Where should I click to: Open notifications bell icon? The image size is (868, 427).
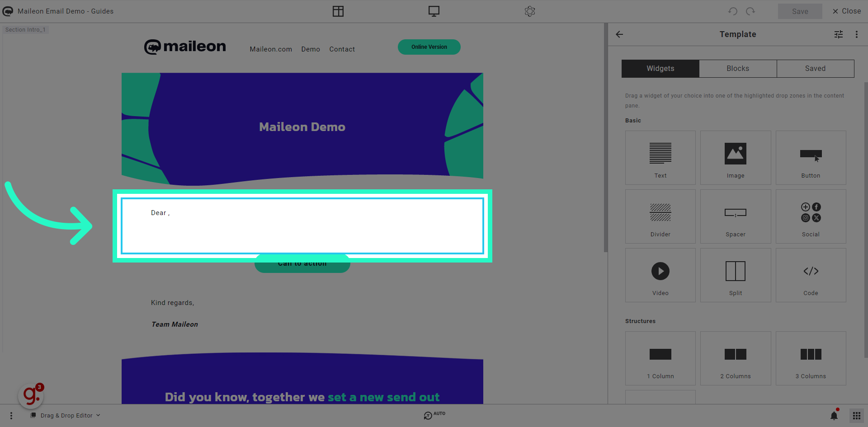point(834,415)
